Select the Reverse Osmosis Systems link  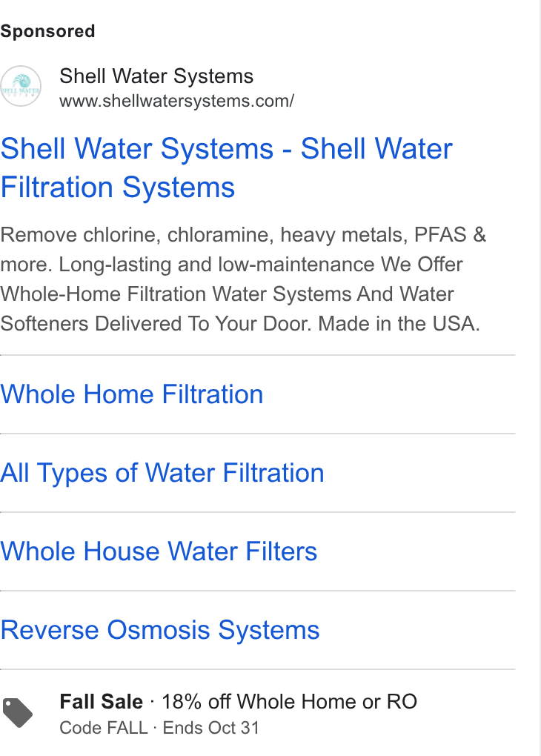[x=159, y=630]
